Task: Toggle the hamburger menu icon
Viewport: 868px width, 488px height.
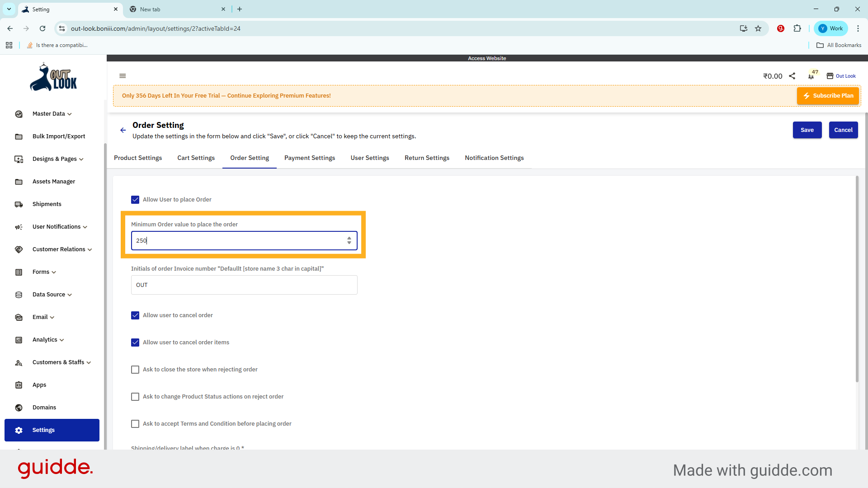Action: point(123,76)
